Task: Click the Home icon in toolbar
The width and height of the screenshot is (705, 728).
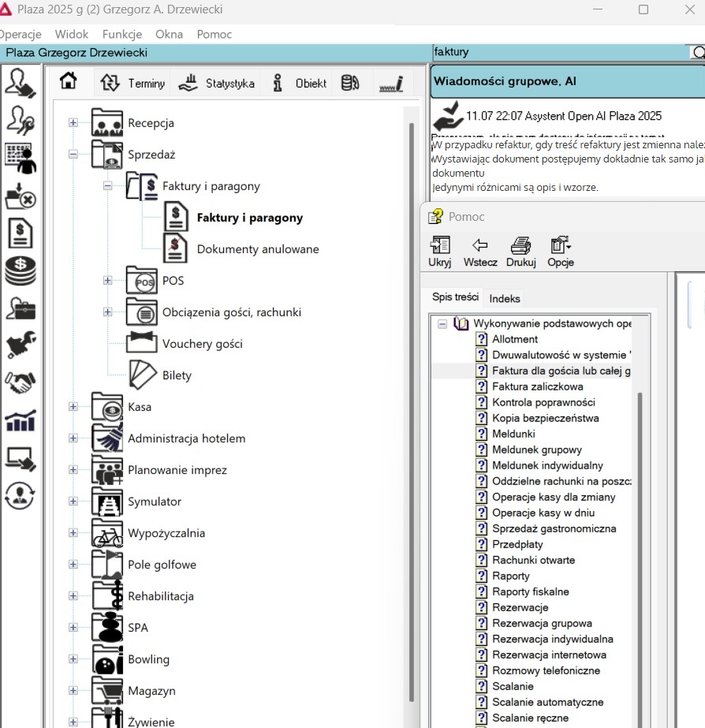Action: pyautogui.click(x=69, y=82)
